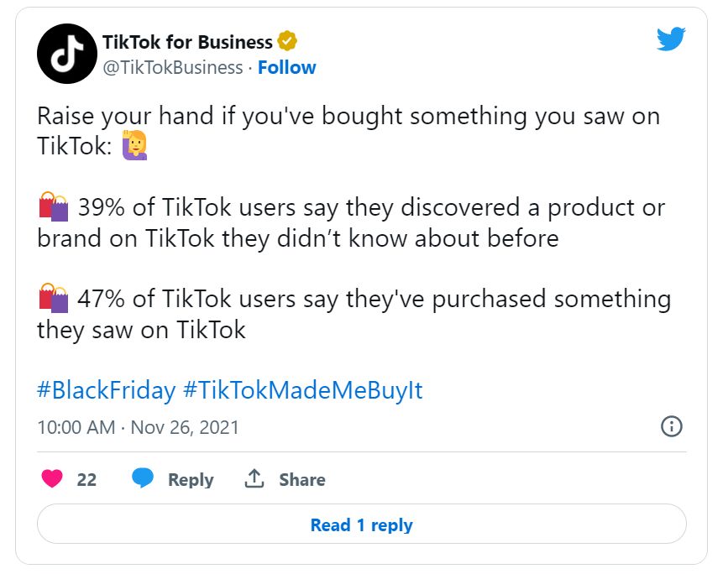The width and height of the screenshot is (728, 574).
Task: Click the shopping bags emoji beside 39%
Action: 53,207
